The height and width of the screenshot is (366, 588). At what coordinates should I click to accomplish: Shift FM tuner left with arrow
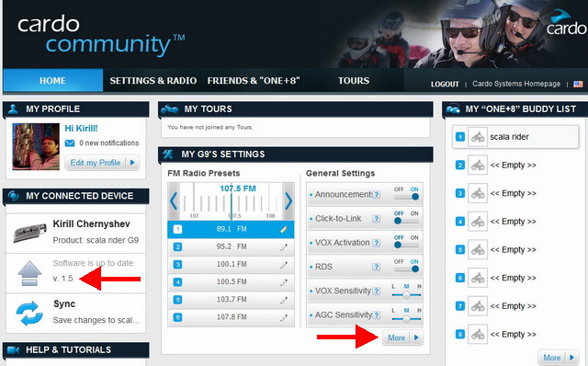point(174,201)
